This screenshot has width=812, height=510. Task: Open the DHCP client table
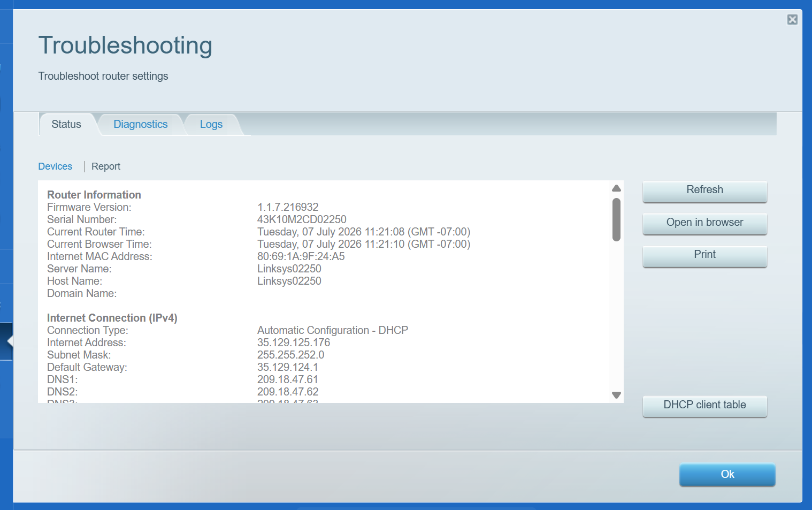[704, 406]
